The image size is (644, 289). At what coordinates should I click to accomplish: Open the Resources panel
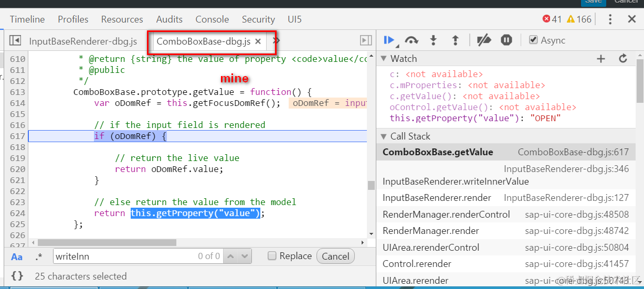tap(122, 19)
